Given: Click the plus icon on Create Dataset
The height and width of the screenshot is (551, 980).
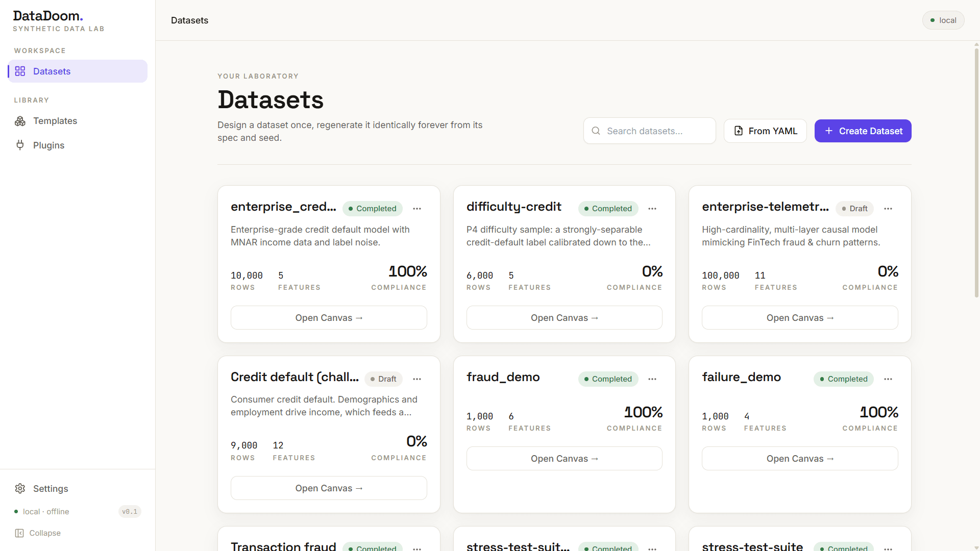Looking at the screenshot, I should (829, 131).
